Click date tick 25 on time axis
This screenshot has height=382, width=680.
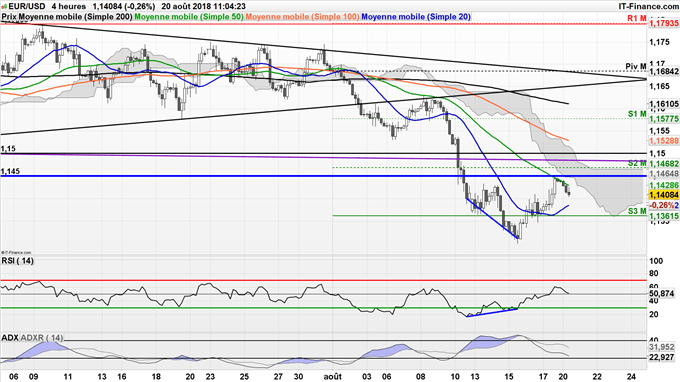[x=244, y=376]
